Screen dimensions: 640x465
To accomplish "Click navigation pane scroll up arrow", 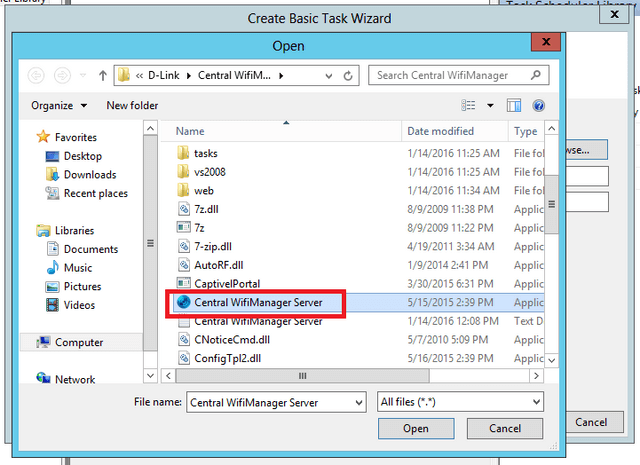I will [150, 129].
